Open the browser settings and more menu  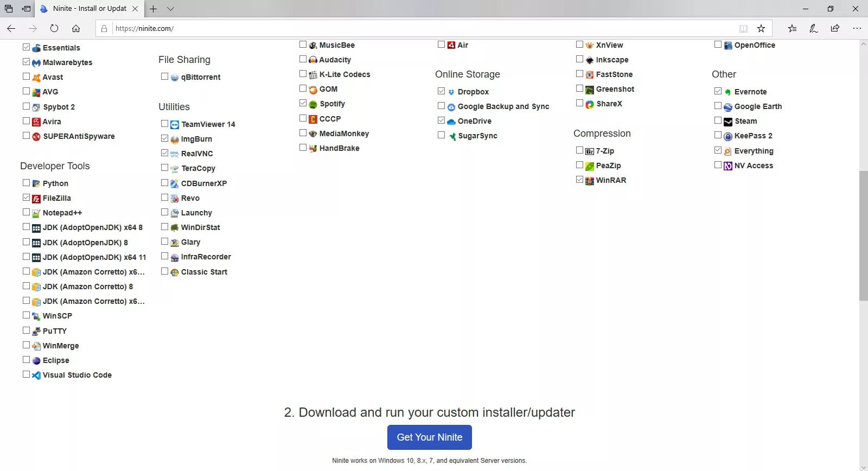coord(857,28)
